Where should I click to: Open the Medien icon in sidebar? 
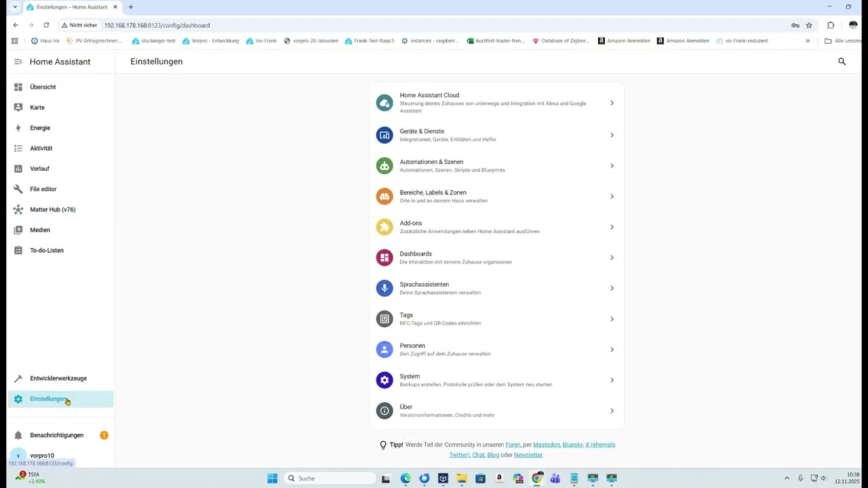(18, 230)
